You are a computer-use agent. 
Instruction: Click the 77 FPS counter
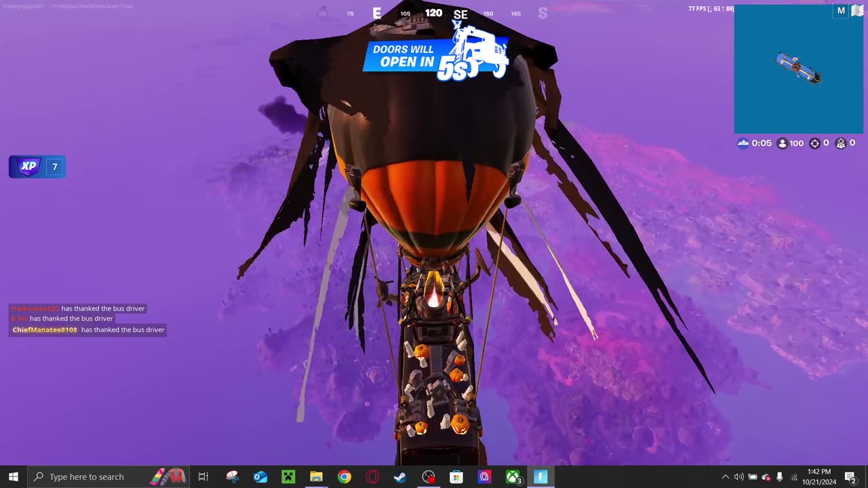(711, 9)
